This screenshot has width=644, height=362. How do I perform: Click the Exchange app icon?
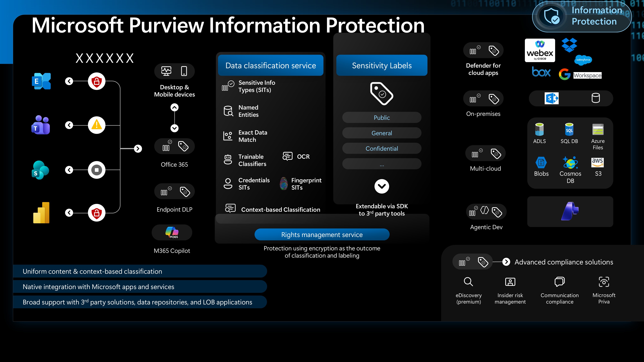pos(41,81)
